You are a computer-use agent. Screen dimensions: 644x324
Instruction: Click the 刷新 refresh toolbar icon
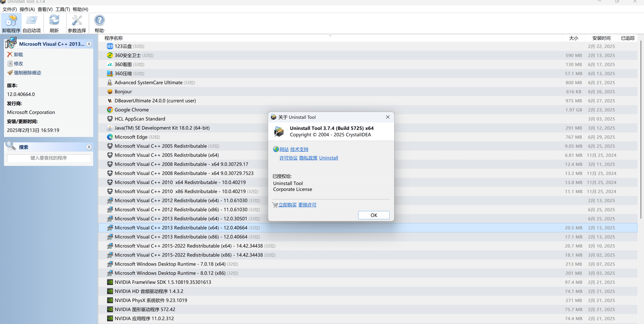[54, 23]
